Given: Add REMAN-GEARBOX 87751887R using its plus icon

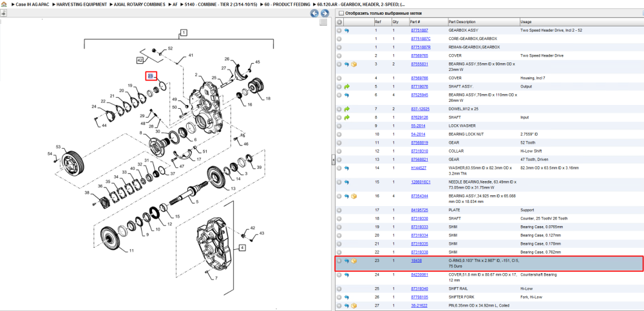Looking at the screenshot, I should (x=339, y=47).
